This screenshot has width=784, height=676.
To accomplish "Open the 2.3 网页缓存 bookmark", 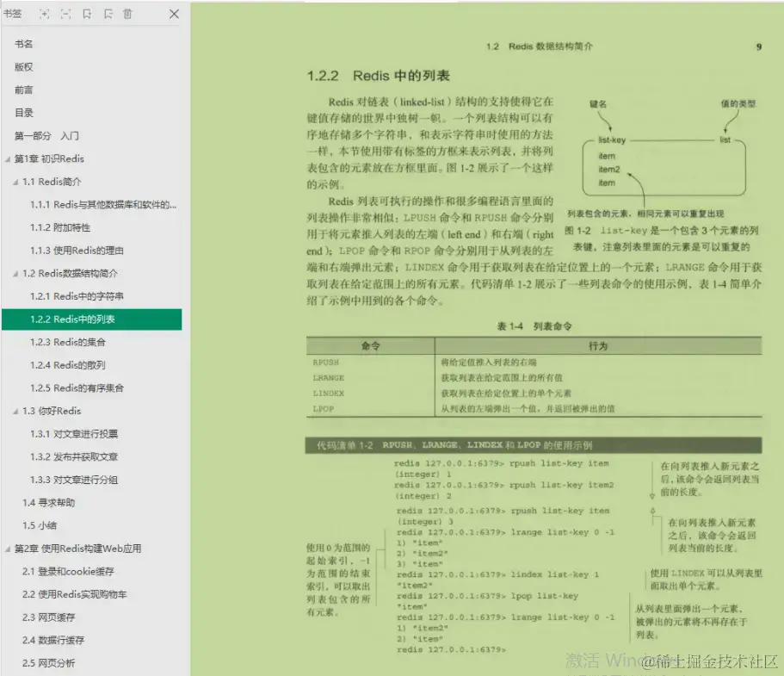I will pos(48,618).
